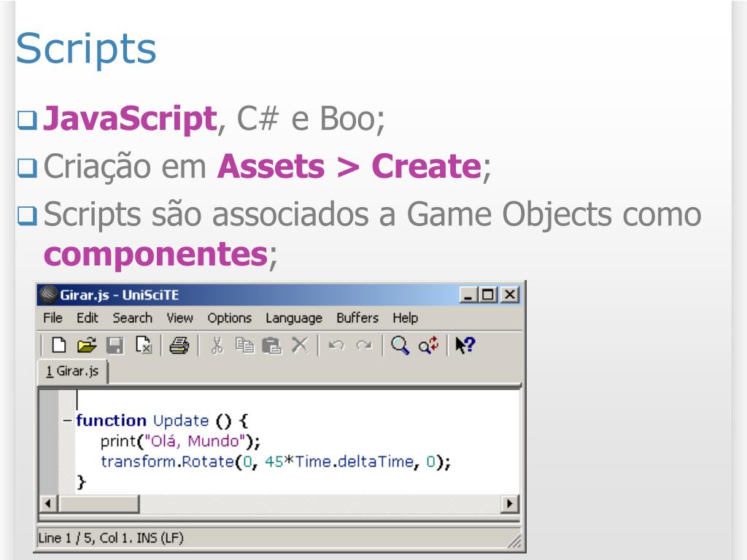The height and width of the screenshot is (560, 747).
Task: Collapse the Update function fold marker
Action: (68, 421)
